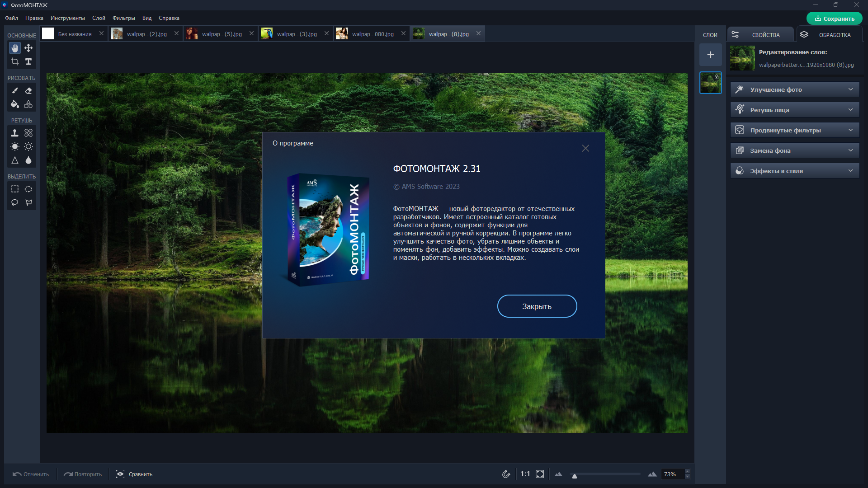
Task: Click the edited layer preview thumbnail
Action: click(x=742, y=58)
